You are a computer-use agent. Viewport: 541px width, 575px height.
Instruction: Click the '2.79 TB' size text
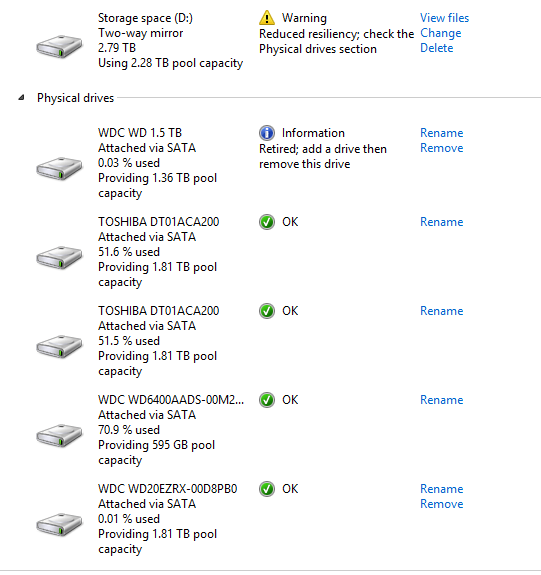coord(117,48)
